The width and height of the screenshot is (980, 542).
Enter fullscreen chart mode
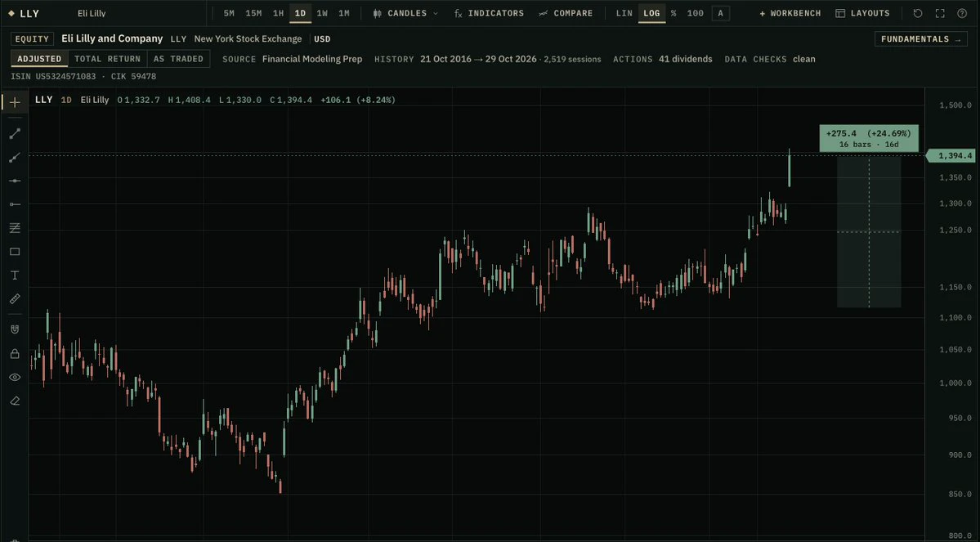(x=940, y=13)
